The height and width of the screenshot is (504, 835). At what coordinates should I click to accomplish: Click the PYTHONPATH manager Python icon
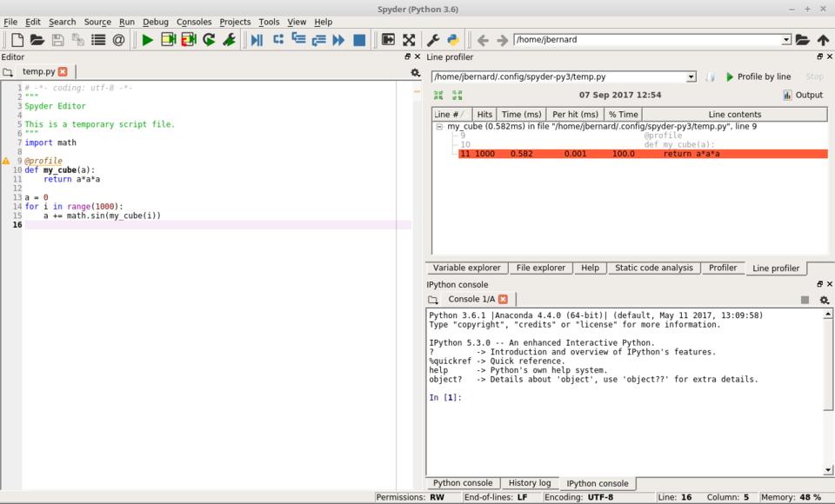(453, 40)
